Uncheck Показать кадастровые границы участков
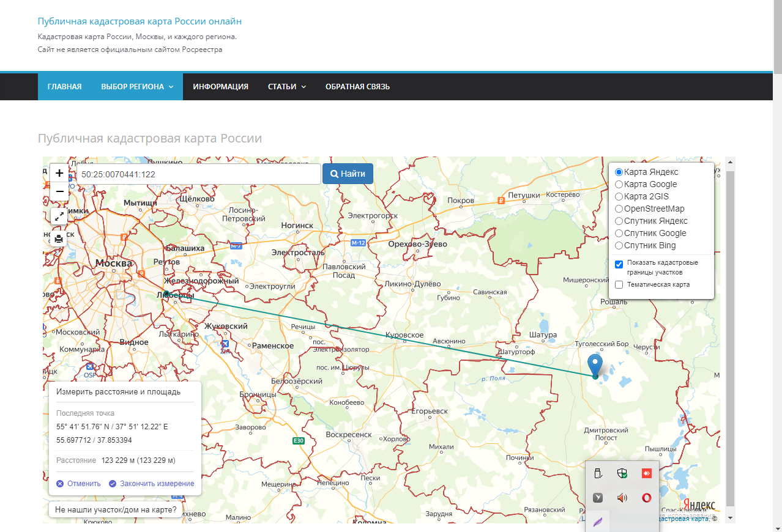 click(x=619, y=264)
